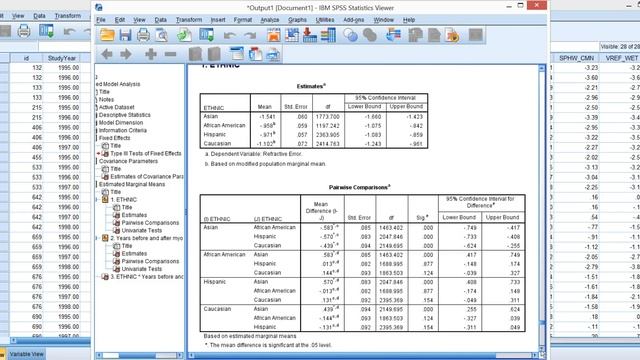Viewport: 640px width, 360px height.
Task: Click StudyYear column header in Data Editor
Action: (62, 58)
